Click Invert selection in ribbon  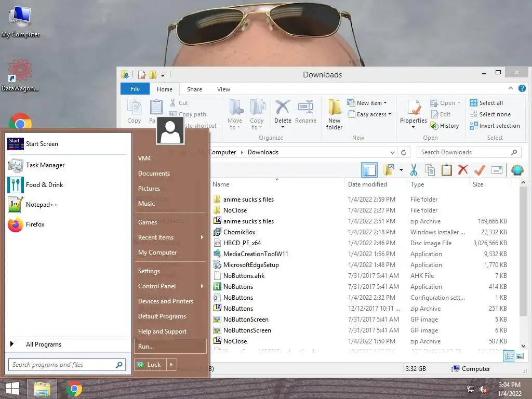(495, 126)
